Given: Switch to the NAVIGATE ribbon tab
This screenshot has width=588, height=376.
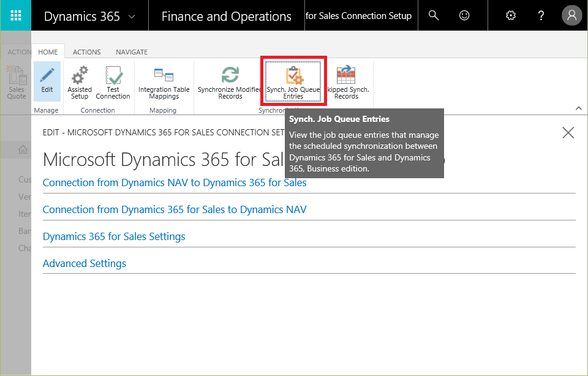Looking at the screenshot, I should click(x=132, y=51).
